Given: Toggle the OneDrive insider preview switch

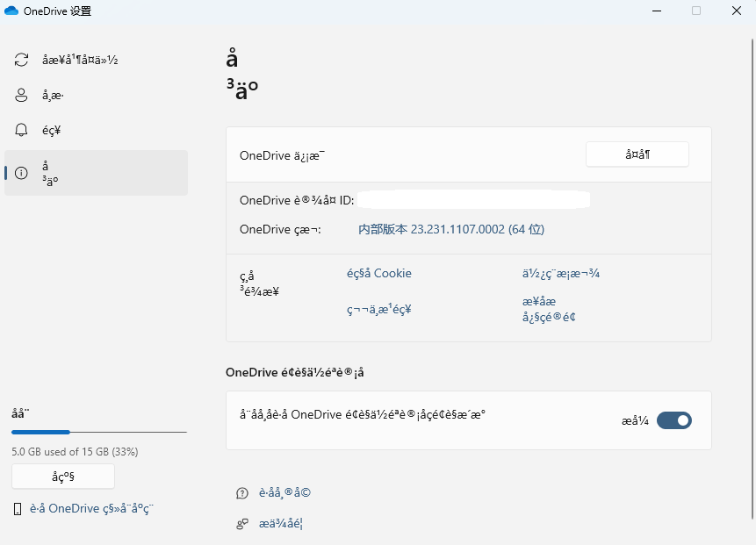Looking at the screenshot, I should pyautogui.click(x=674, y=420).
